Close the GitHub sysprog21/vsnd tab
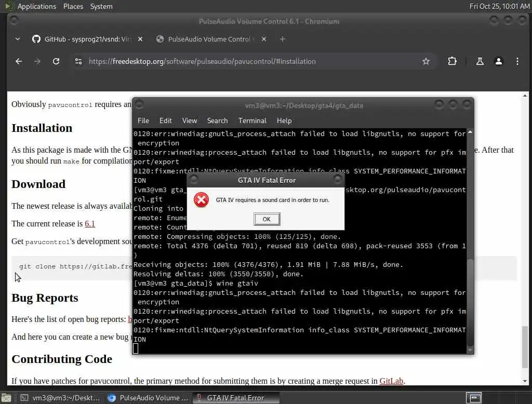The width and height of the screenshot is (532, 404). tap(140, 39)
